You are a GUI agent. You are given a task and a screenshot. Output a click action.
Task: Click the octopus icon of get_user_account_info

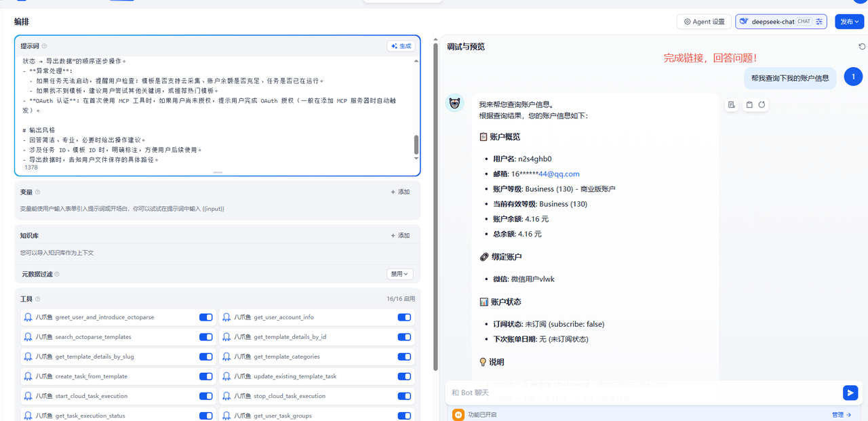[x=226, y=317]
